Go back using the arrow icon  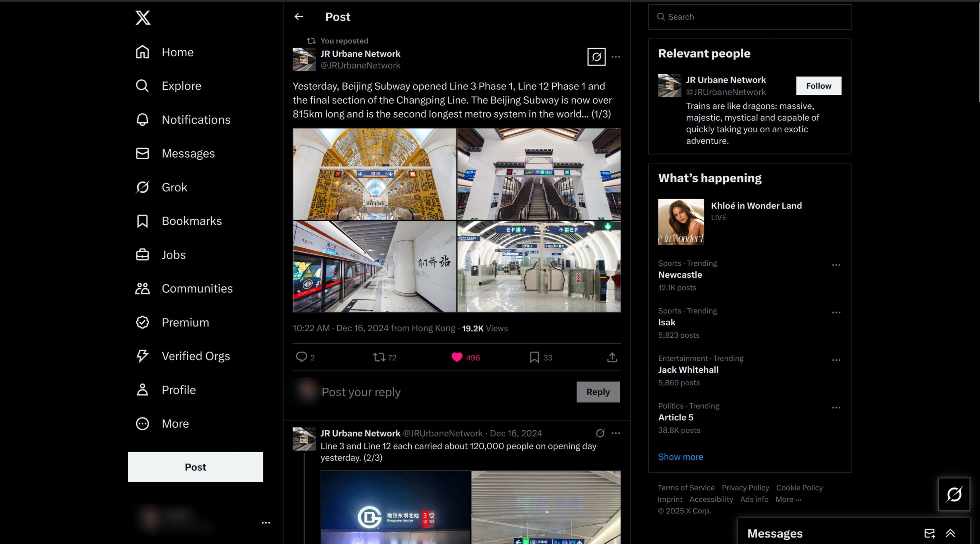click(299, 16)
